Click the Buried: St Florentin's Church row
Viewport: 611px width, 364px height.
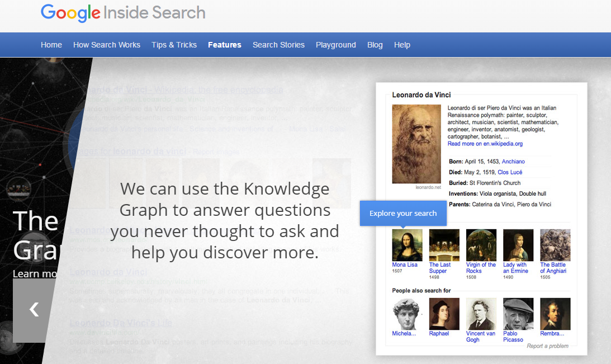485,183
